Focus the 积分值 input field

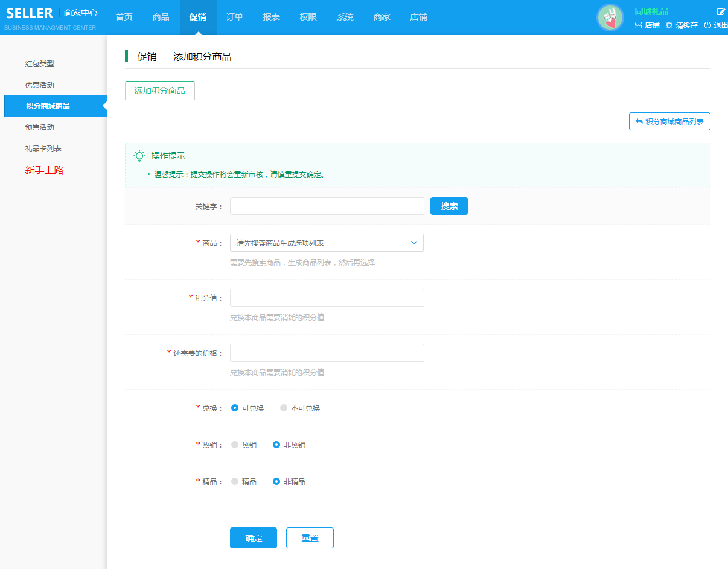tap(327, 298)
